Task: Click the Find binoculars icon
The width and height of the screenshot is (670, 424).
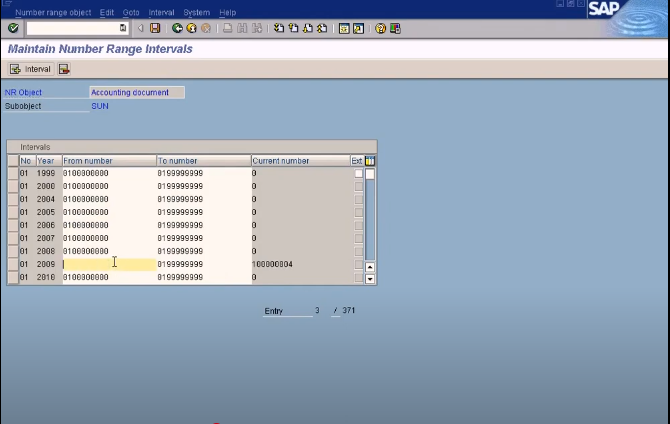Action: click(242, 28)
